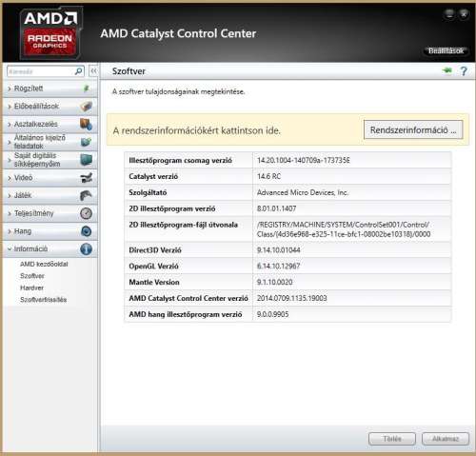Close the Catalyst Control Center window
This screenshot has width=476, height=456.
(464, 14)
